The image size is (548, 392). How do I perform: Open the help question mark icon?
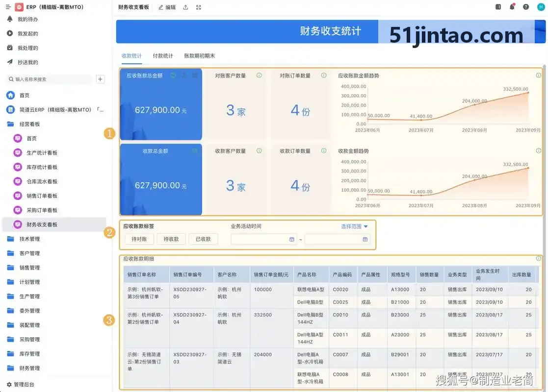click(525, 7)
